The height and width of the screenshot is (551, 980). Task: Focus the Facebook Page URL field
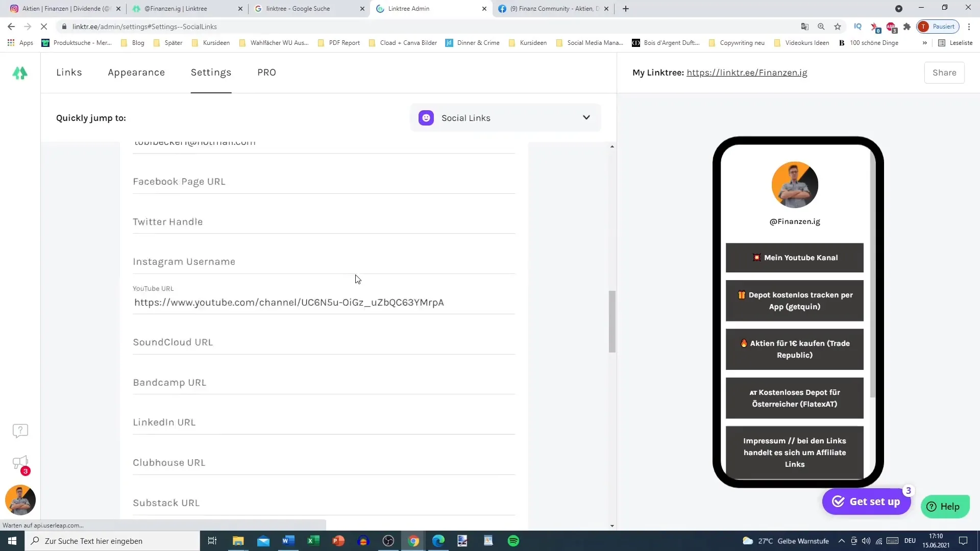pos(324,182)
